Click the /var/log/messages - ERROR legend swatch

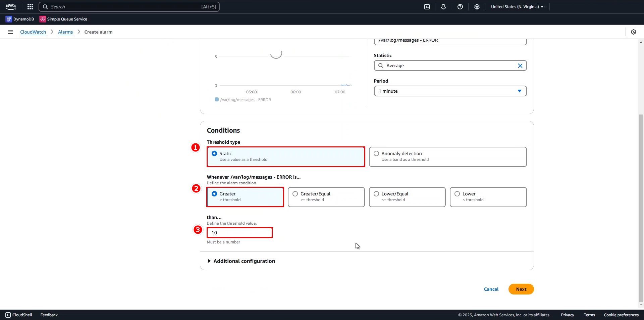[x=217, y=99]
